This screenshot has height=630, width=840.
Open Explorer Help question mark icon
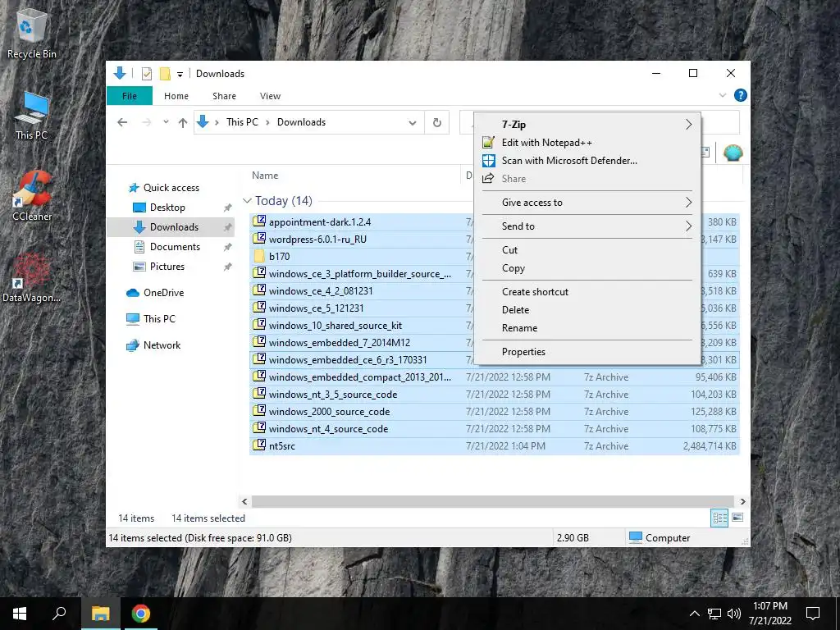(x=741, y=95)
